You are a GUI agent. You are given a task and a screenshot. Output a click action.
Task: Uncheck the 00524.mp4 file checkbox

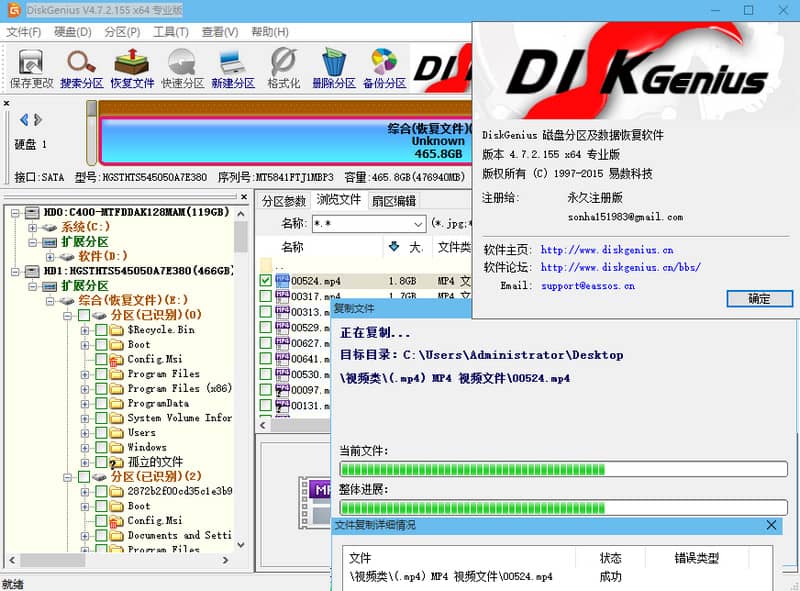(x=265, y=281)
